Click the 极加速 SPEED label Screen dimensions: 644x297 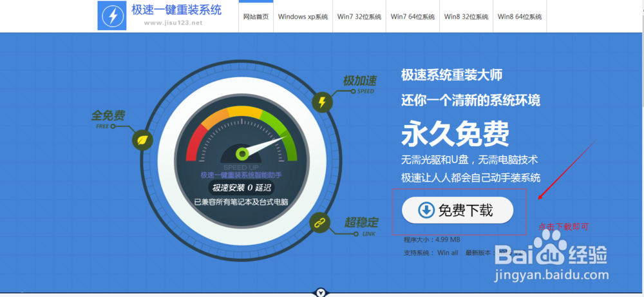(x=360, y=84)
